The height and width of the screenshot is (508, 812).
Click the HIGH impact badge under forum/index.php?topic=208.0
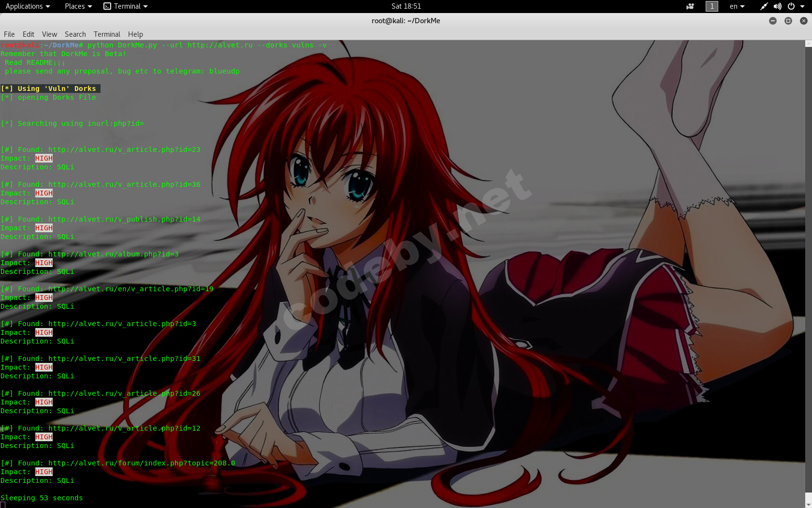tap(44, 472)
